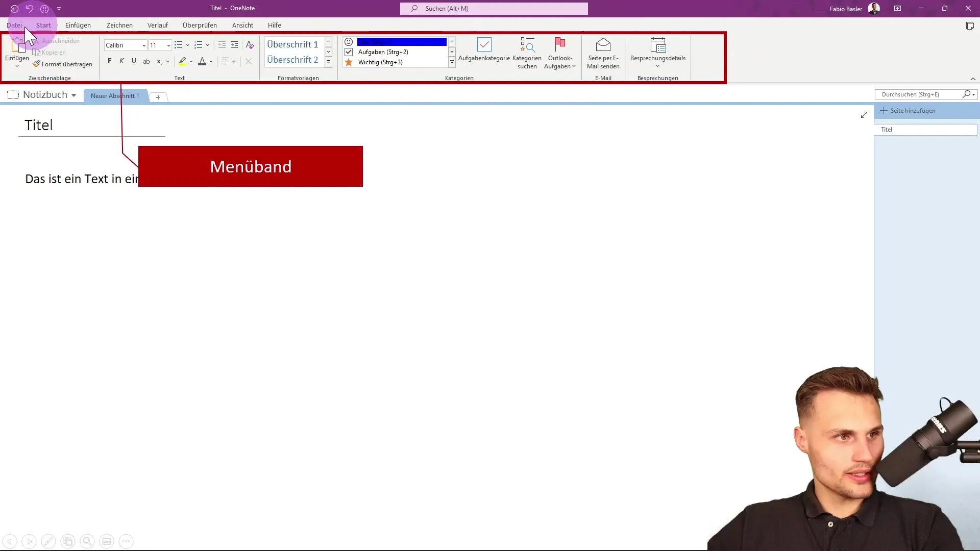Select the Wichtig (Strg+3) star tag
The width and height of the screenshot is (980, 551).
pyautogui.click(x=380, y=62)
